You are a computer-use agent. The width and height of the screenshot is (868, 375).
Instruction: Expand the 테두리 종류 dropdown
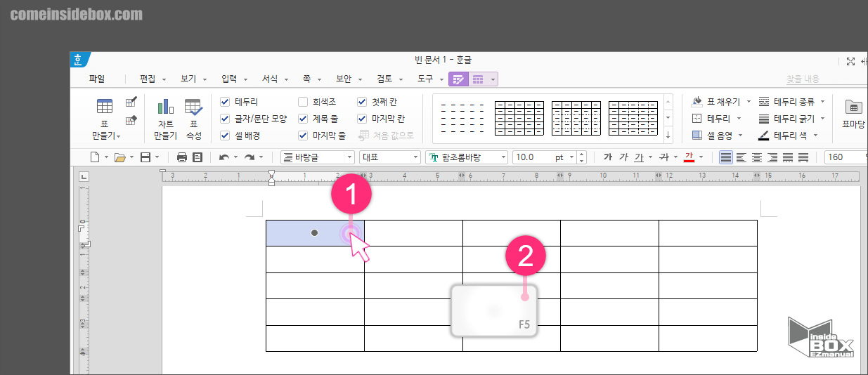[x=822, y=102]
